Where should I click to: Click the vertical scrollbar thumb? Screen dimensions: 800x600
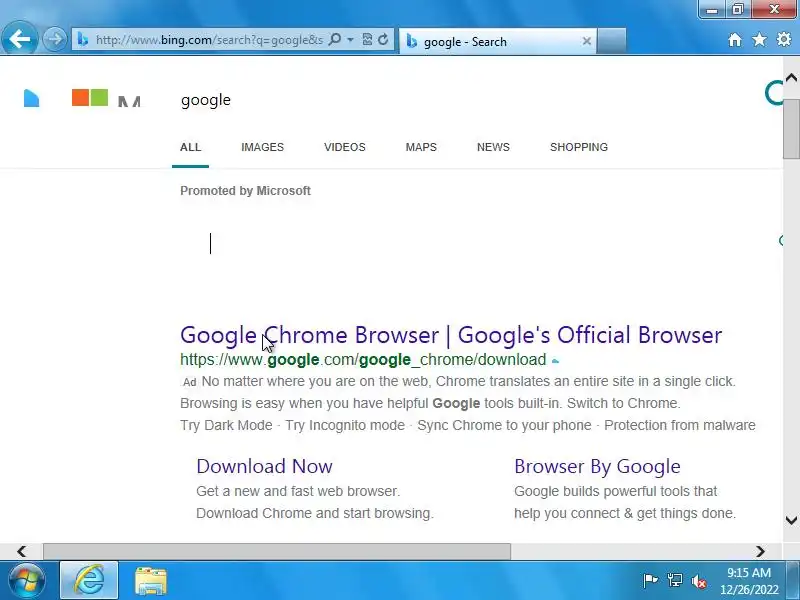(791, 130)
